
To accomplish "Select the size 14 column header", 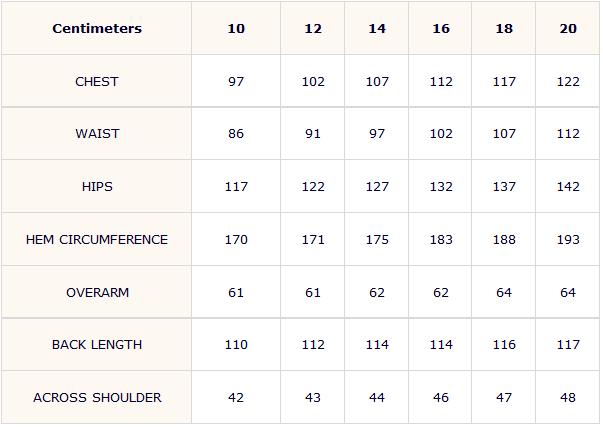I will click(x=377, y=28).
